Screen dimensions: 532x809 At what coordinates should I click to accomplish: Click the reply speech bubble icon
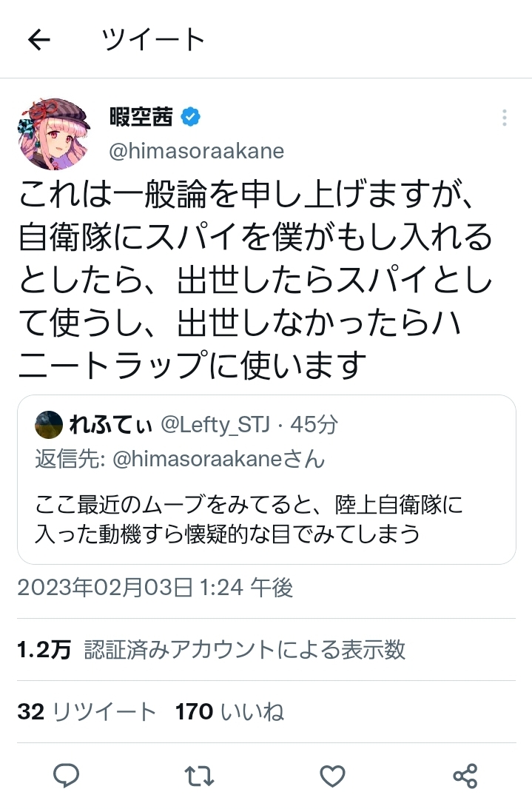tap(67, 775)
